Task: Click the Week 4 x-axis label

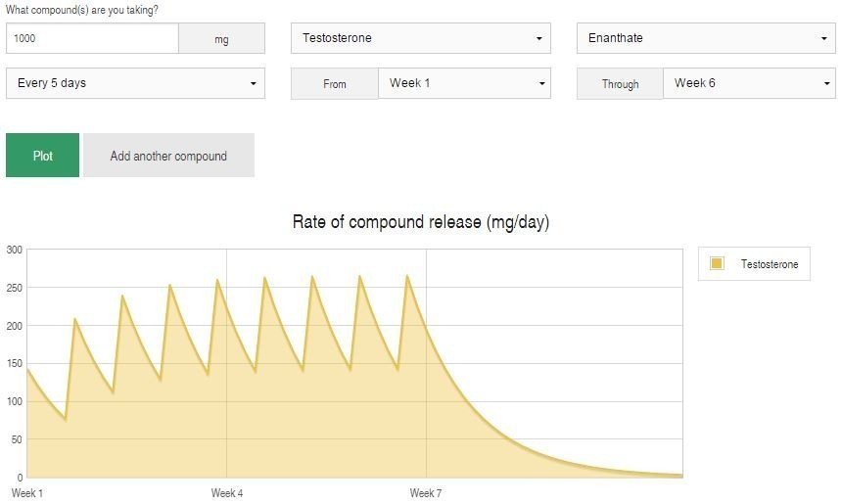Action: click(x=227, y=493)
